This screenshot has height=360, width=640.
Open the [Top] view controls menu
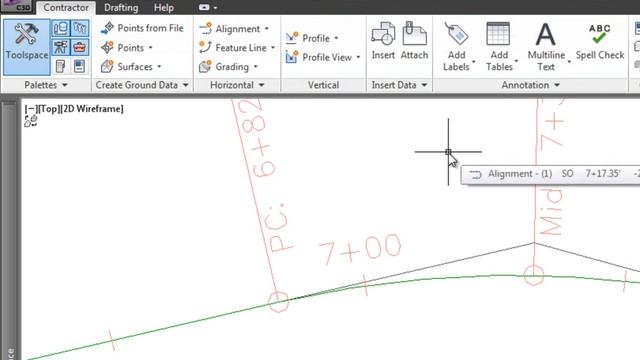[x=48, y=109]
